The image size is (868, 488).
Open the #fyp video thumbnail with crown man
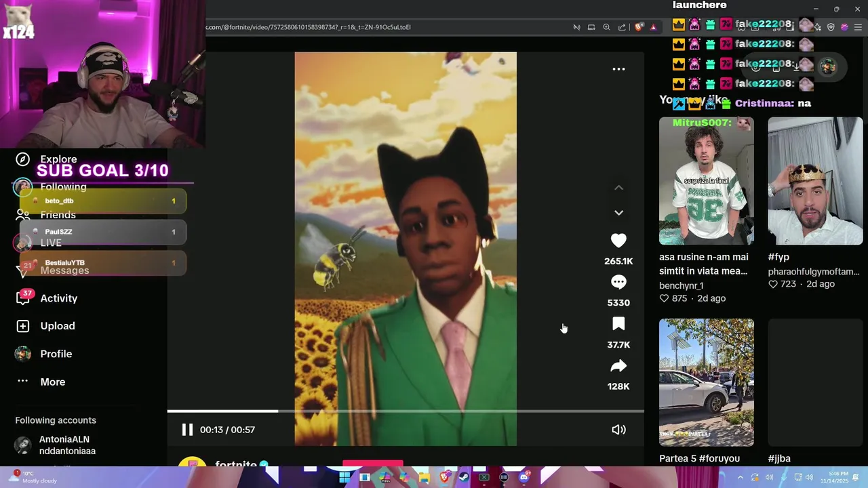pos(815,181)
